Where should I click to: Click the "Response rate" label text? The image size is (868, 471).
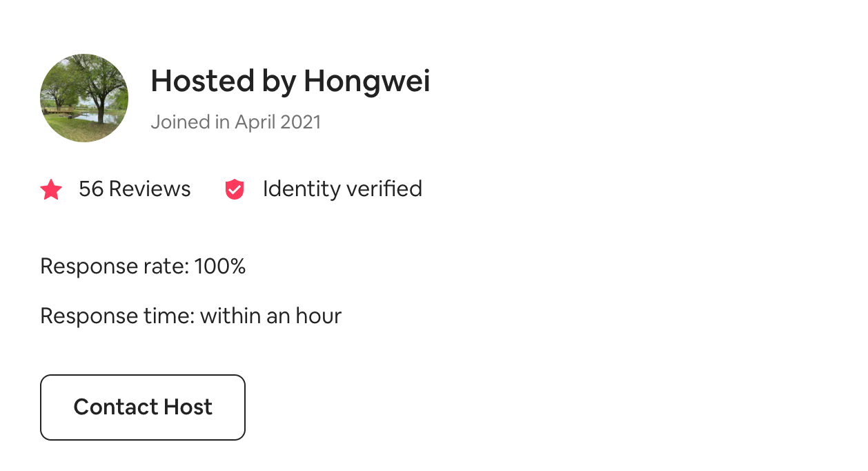click(x=114, y=266)
